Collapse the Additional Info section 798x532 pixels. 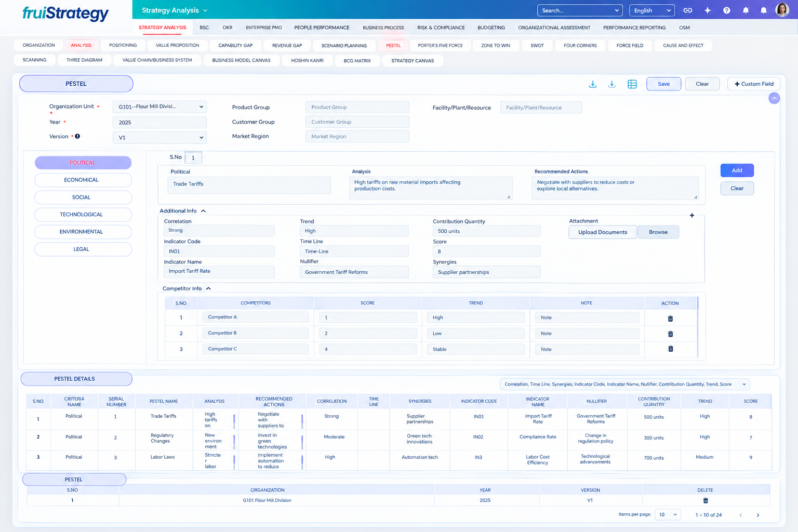pyautogui.click(x=203, y=211)
